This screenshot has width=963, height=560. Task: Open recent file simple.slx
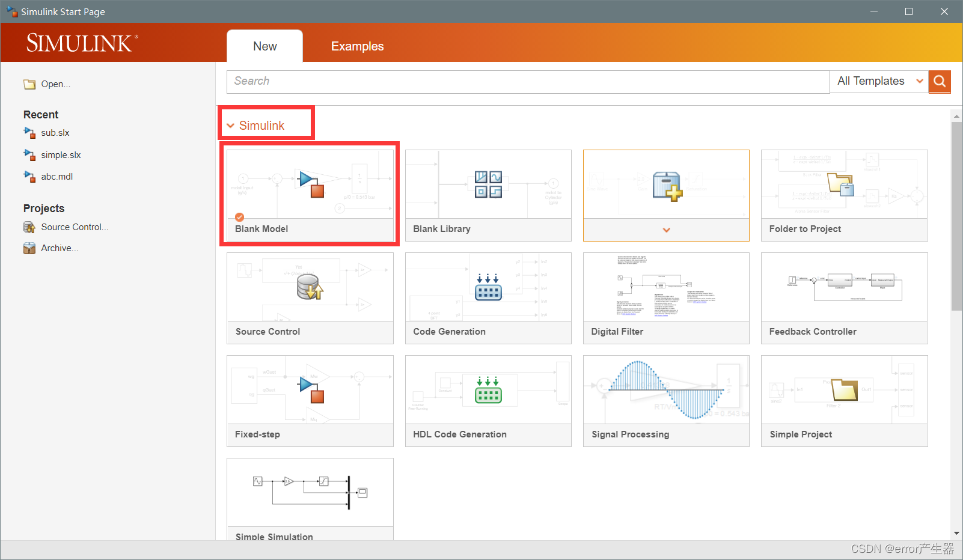(61, 155)
